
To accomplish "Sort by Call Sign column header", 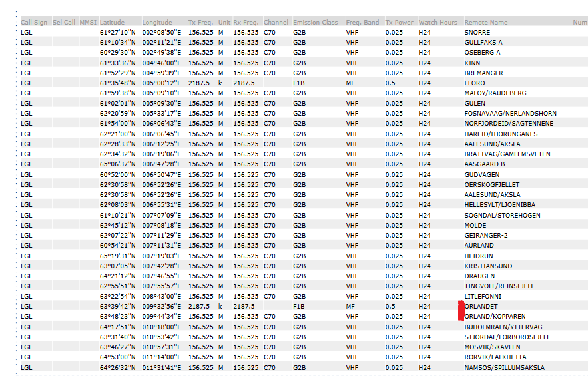I will [x=34, y=22].
